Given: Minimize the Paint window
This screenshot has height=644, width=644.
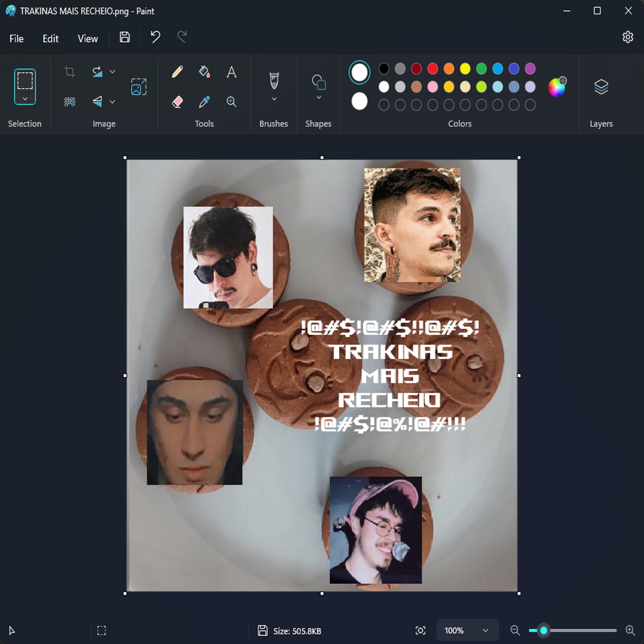Looking at the screenshot, I should [x=567, y=11].
